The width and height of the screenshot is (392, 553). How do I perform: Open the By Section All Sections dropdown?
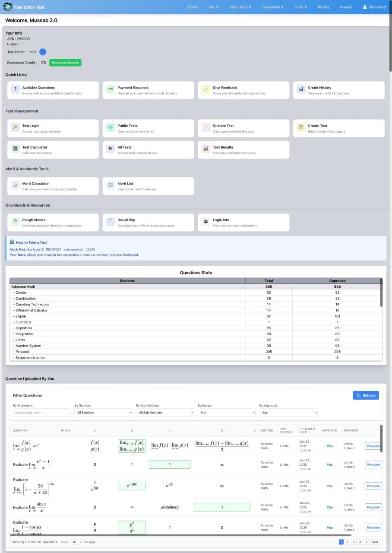(x=104, y=413)
